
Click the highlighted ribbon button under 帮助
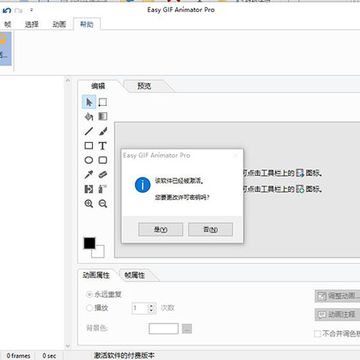click(x=5, y=48)
